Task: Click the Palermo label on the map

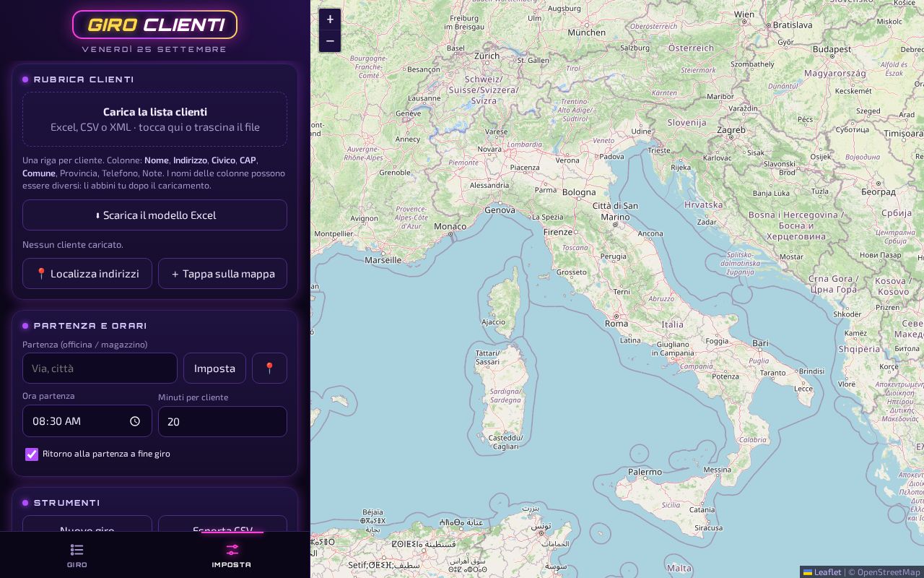Action: [645, 472]
